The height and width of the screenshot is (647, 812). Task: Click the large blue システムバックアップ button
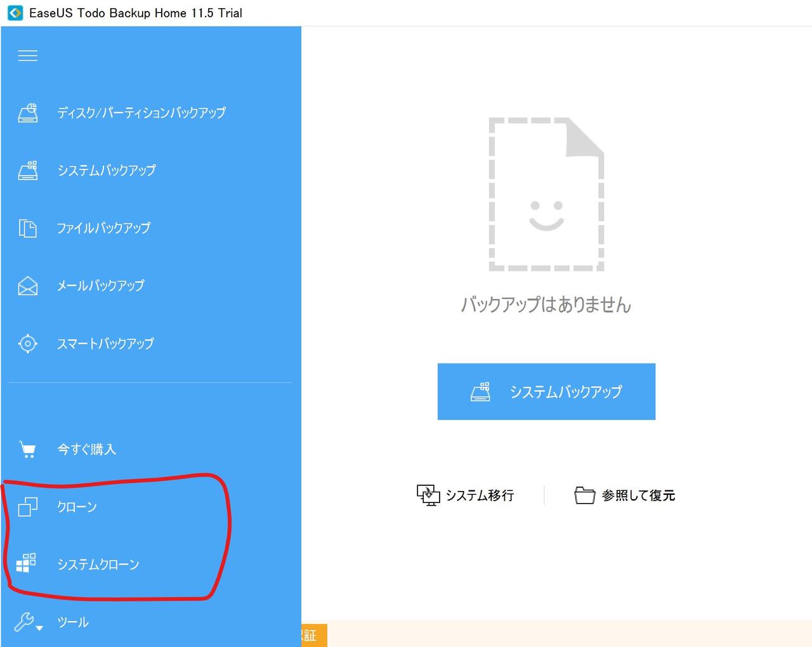[546, 391]
